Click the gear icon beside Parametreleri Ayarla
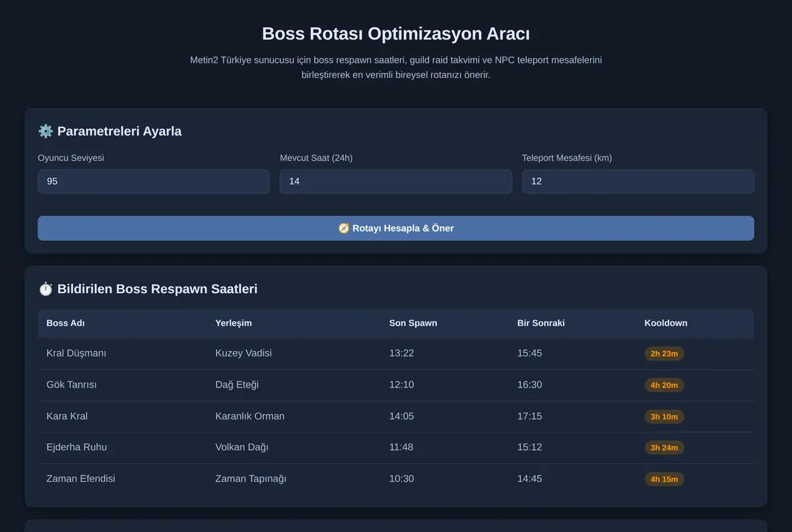The width and height of the screenshot is (792, 532). click(46, 131)
